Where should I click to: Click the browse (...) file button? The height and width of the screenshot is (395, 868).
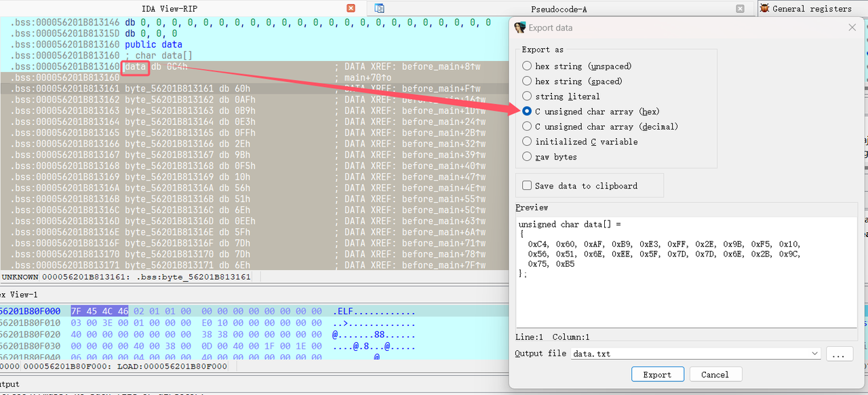point(839,354)
